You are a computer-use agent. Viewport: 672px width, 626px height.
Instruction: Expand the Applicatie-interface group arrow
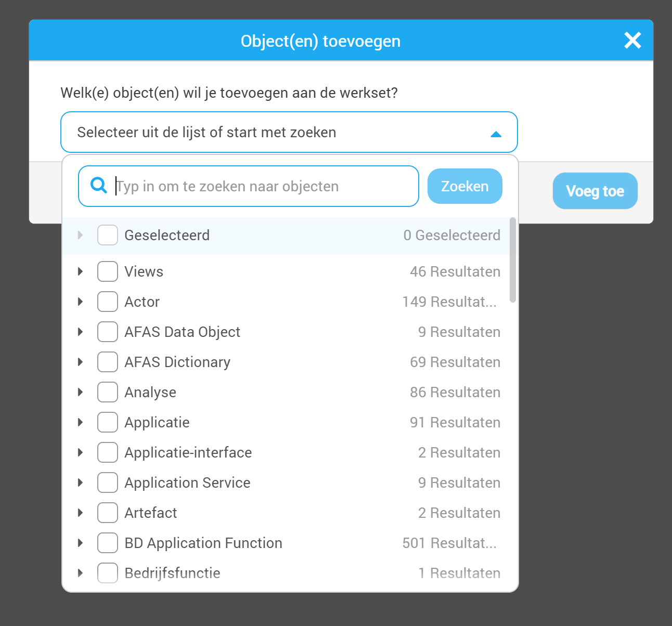coord(80,452)
